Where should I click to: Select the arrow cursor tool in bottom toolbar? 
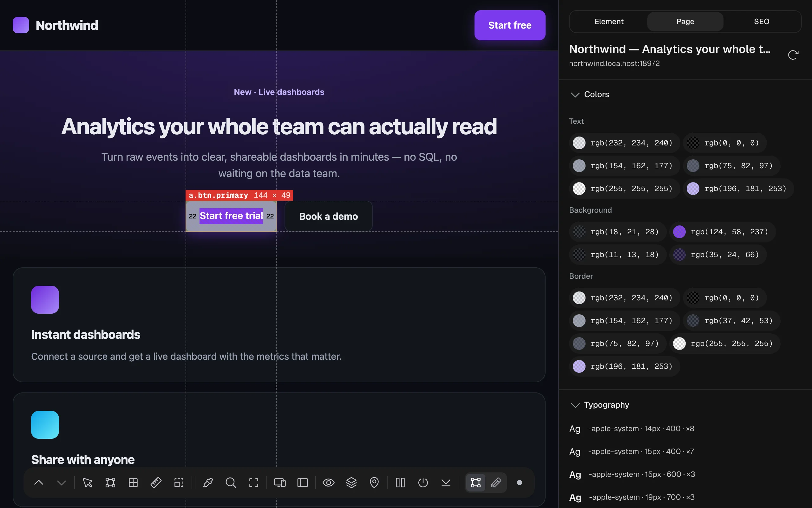click(88, 483)
